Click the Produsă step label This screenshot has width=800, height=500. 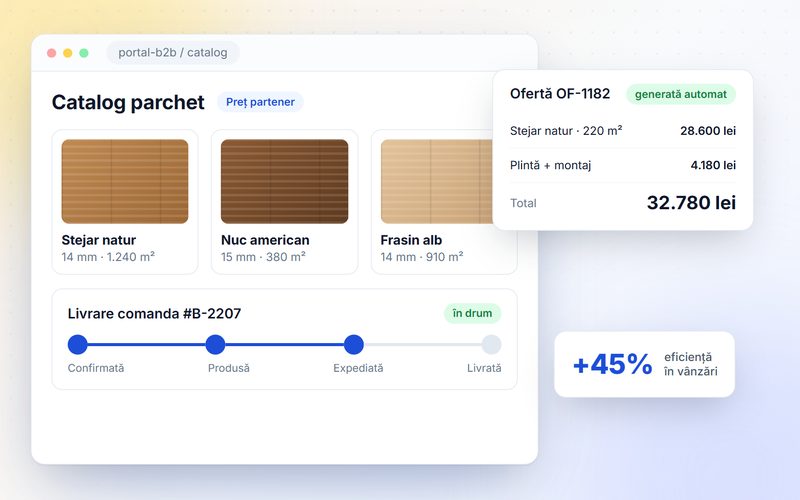pyautogui.click(x=229, y=368)
